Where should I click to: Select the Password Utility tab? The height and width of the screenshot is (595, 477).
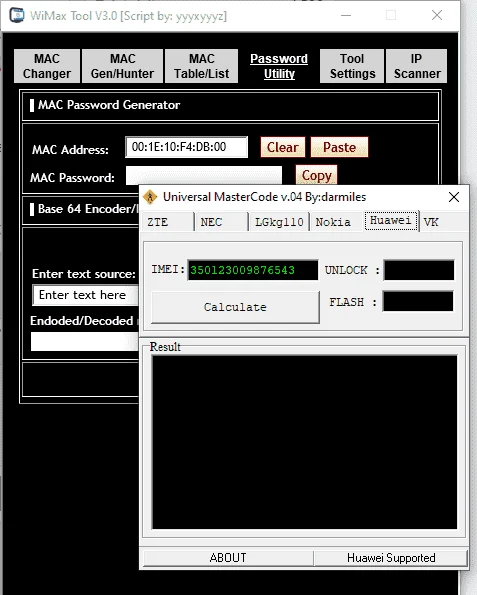tap(279, 66)
